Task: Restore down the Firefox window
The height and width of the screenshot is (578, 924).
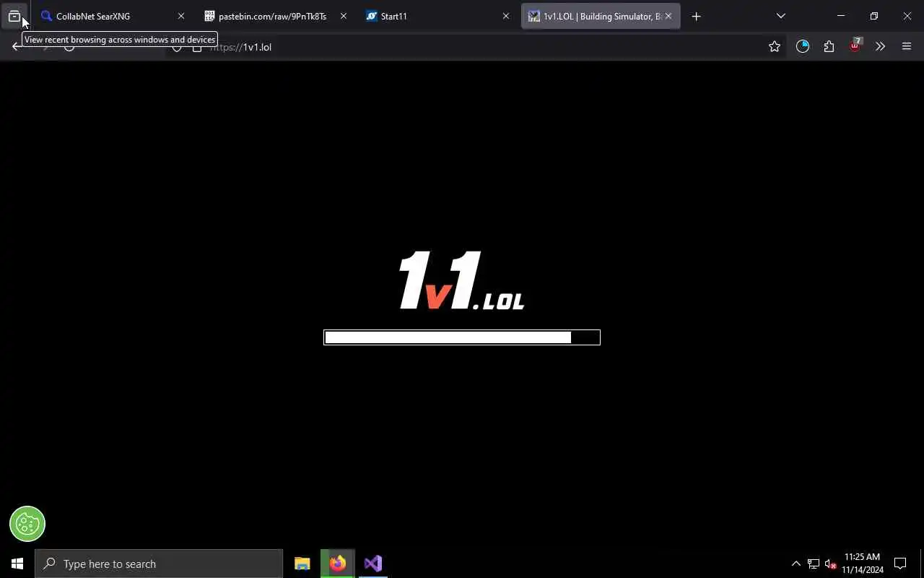Action: point(874,16)
